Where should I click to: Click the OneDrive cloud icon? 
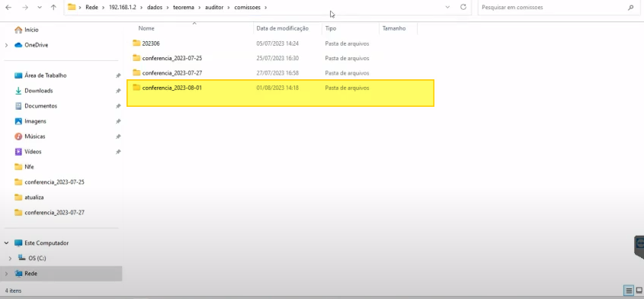pos(18,45)
